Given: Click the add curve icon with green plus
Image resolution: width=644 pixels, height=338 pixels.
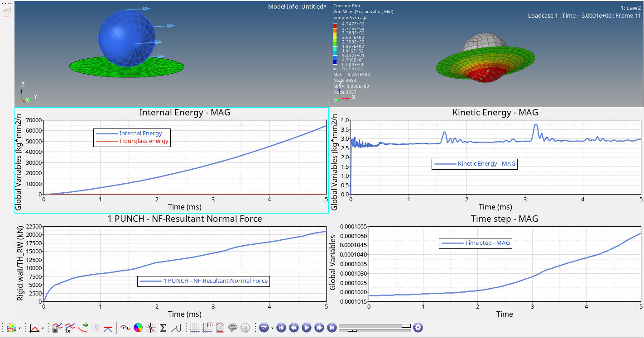Looking at the screenshot, I should pos(83,328).
